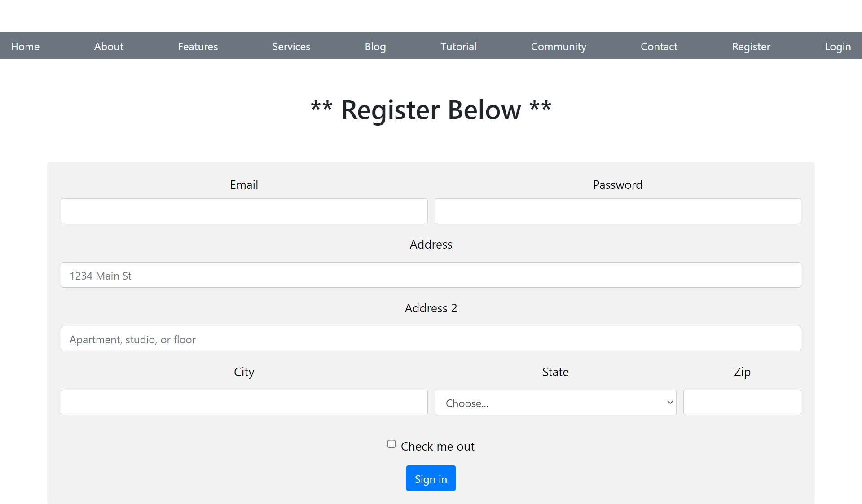Go to the Blog section
Image resolution: width=862 pixels, height=504 pixels.
coord(375,46)
